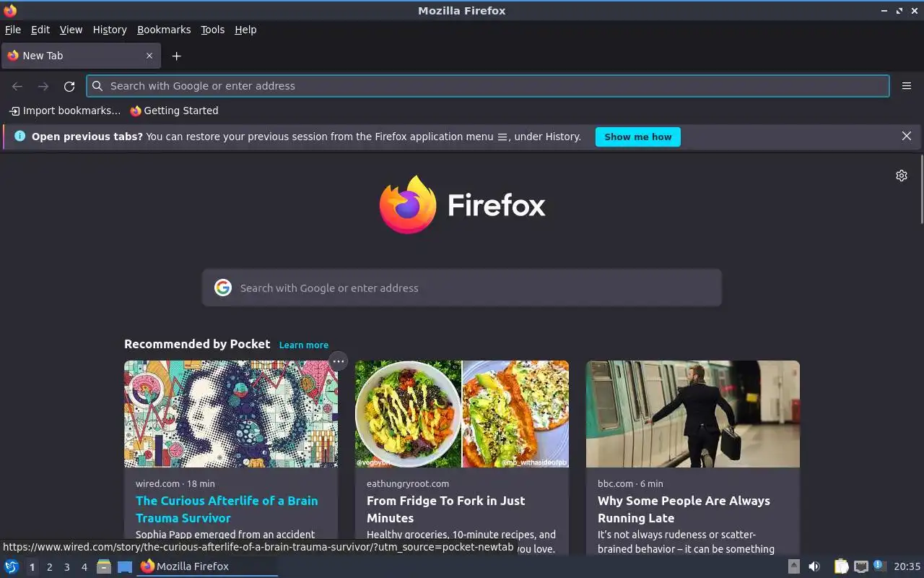The image size is (924, 578).
Task: Click Import bookmarks in bookmarks toolbar
Action: (64, 111)
